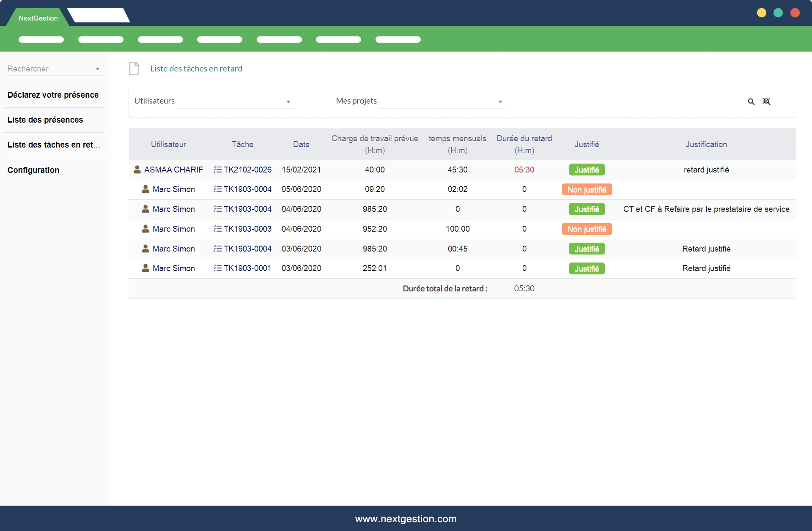The width and height of the screenshot is (812, 531).
Task: Toggle the Justifié badge in ASMAA CHARIF row
Action: coord(587,170)
